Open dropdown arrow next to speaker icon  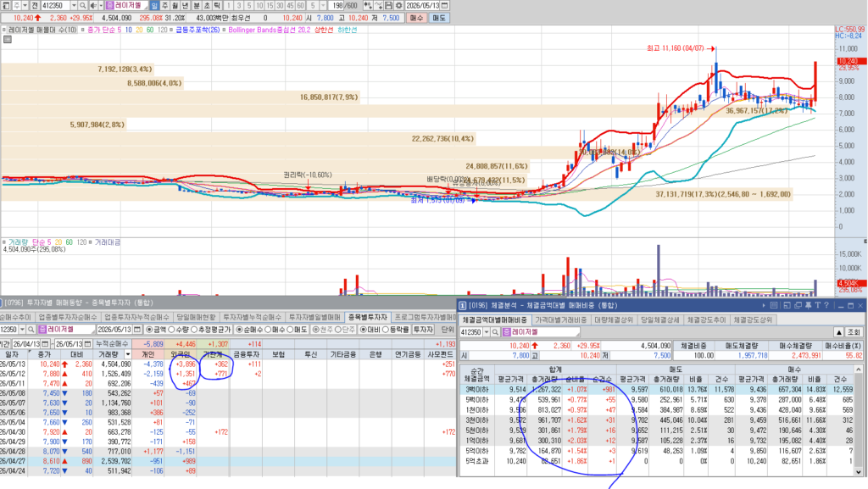click(101, 6)
